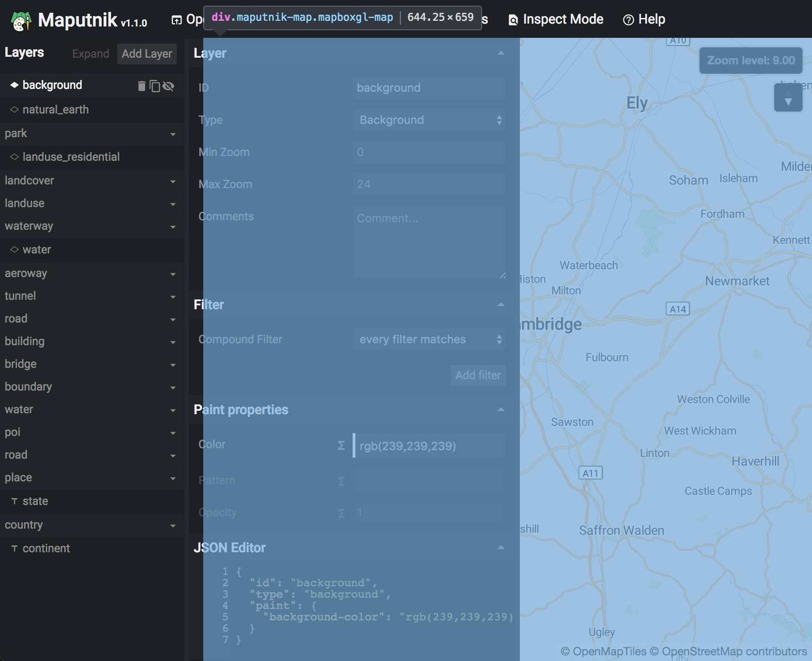Click the sigma icon beside Pattern

(341, 481)
